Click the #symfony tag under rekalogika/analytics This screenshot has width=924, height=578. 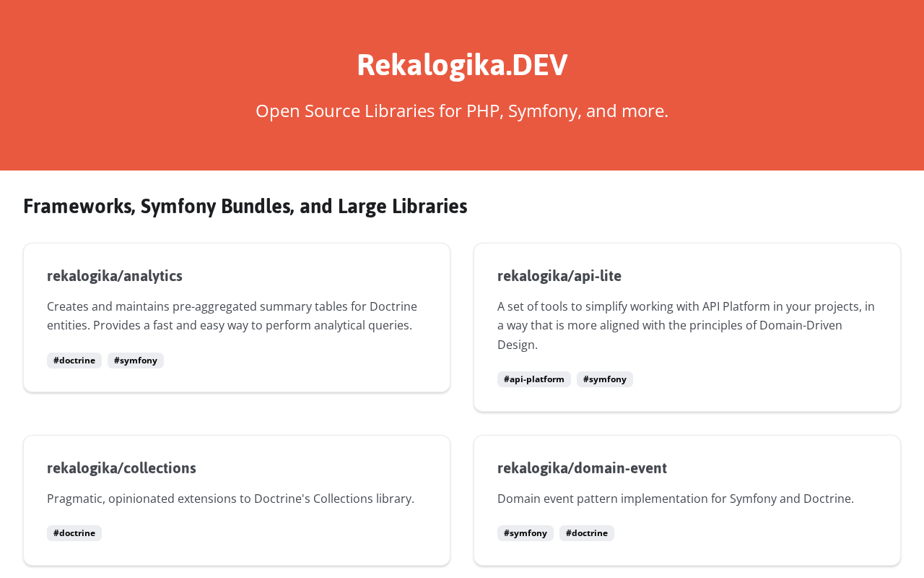point(136,361)
